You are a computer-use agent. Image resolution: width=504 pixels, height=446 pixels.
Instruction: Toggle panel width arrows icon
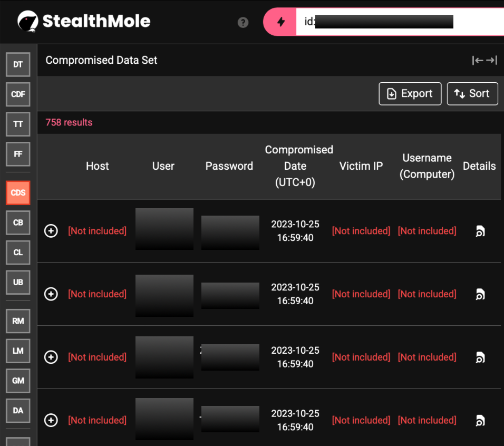coord(484,60)
